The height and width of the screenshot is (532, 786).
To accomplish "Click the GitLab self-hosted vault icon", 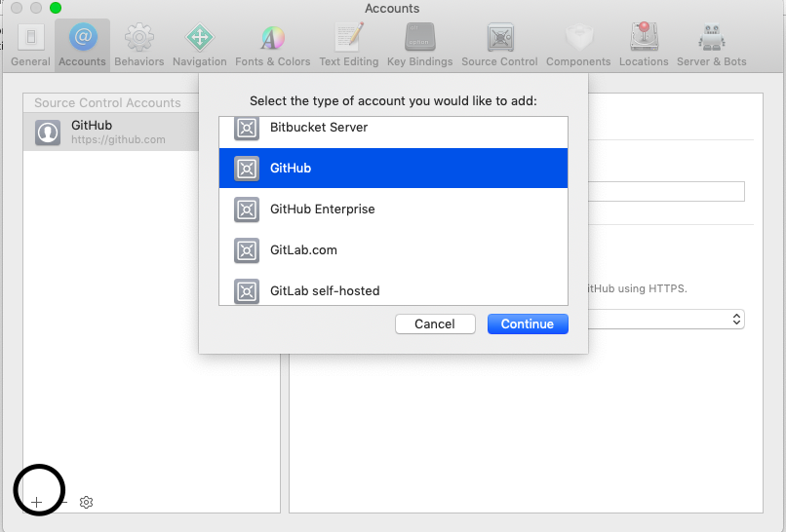I will [247, 291].
